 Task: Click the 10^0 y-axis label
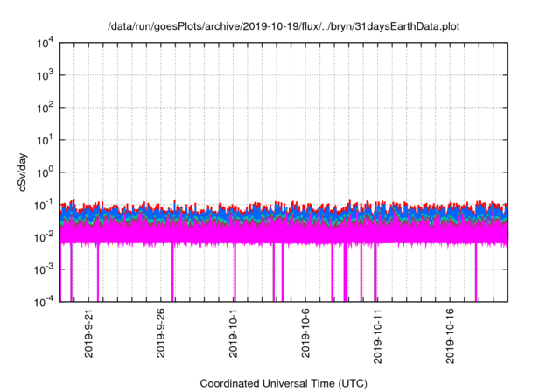pos(45,173)
